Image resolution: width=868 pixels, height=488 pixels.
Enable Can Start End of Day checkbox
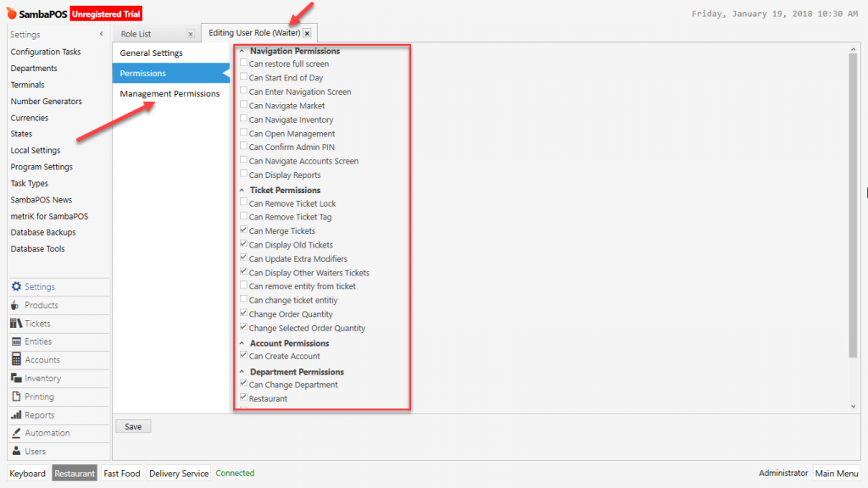[x=243, y=76]
